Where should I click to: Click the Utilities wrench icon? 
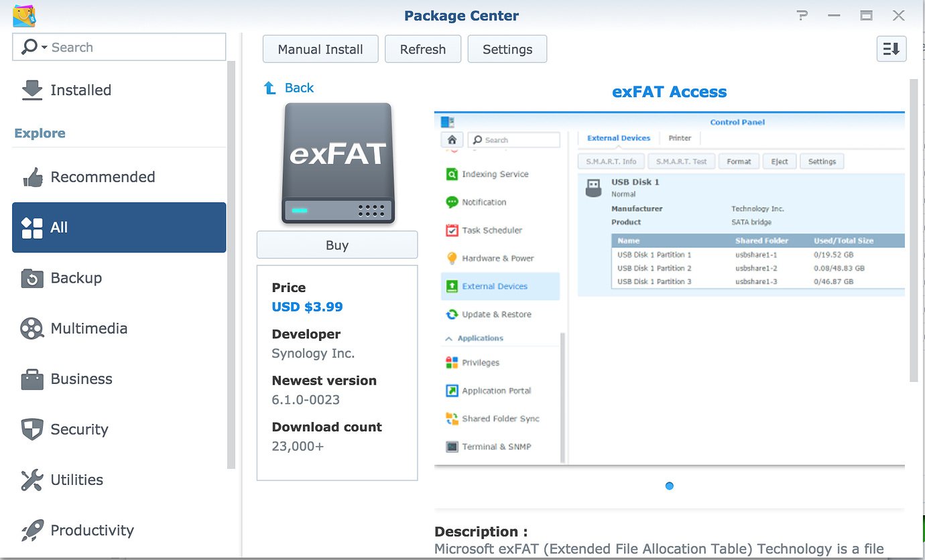tap(32, 480)
